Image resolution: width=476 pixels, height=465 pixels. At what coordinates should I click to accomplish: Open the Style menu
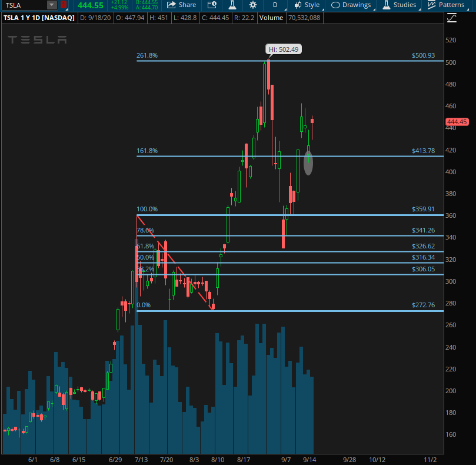point(307,5)
